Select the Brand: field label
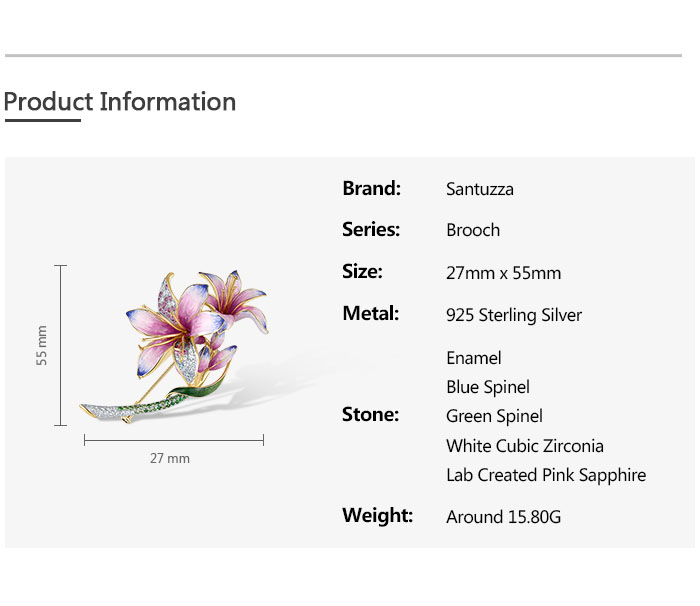 [x=371, y=188]
